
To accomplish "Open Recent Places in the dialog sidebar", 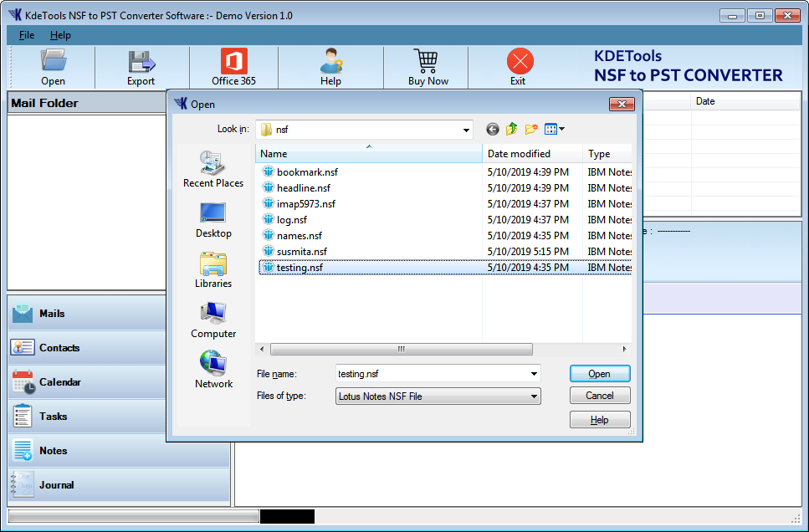I will tap(213, 169).
